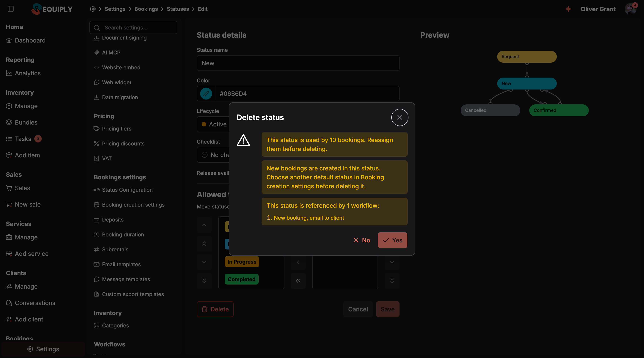Select the In Progress status chip
The image size is (644, 358).
[242, 262]
